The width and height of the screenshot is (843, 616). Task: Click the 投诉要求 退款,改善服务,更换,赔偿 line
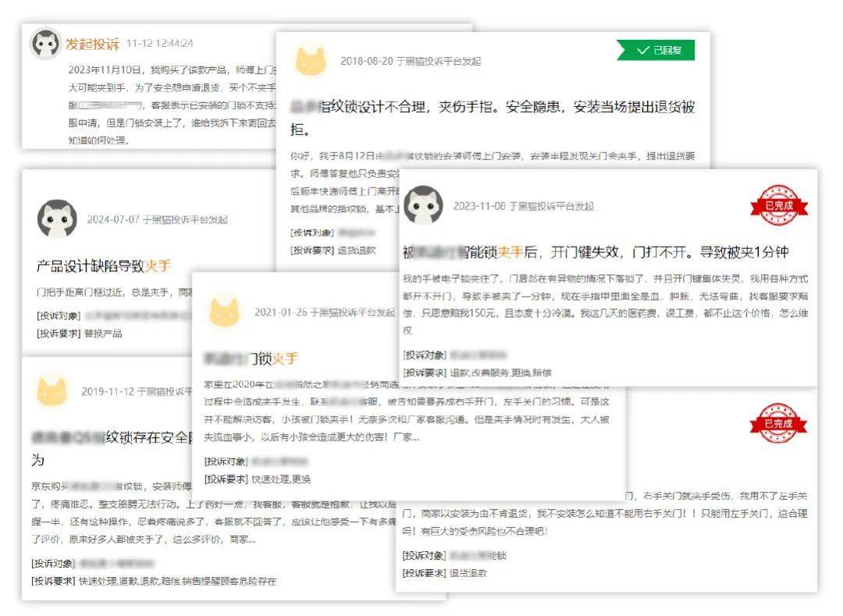[478, 372]
